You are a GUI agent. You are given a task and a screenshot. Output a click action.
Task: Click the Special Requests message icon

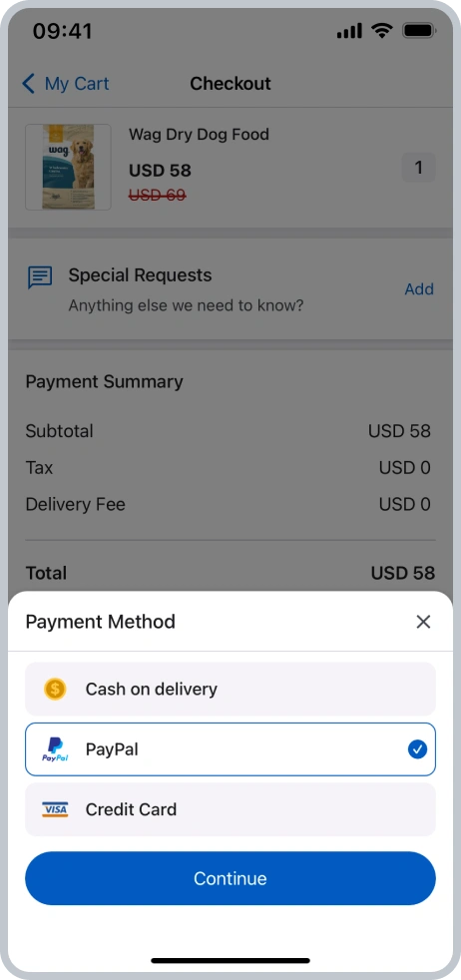click(x=40, y=277)
